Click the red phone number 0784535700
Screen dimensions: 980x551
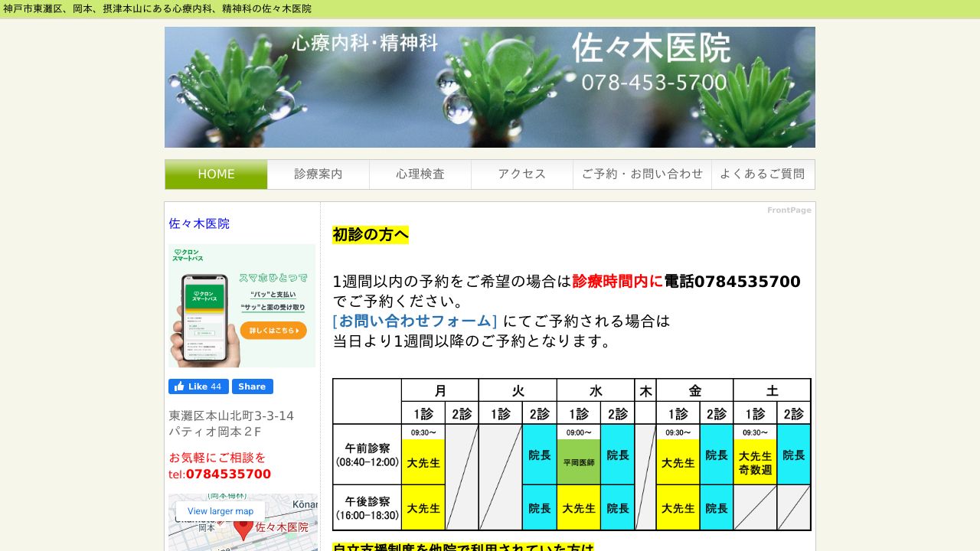tap(227, 474)
